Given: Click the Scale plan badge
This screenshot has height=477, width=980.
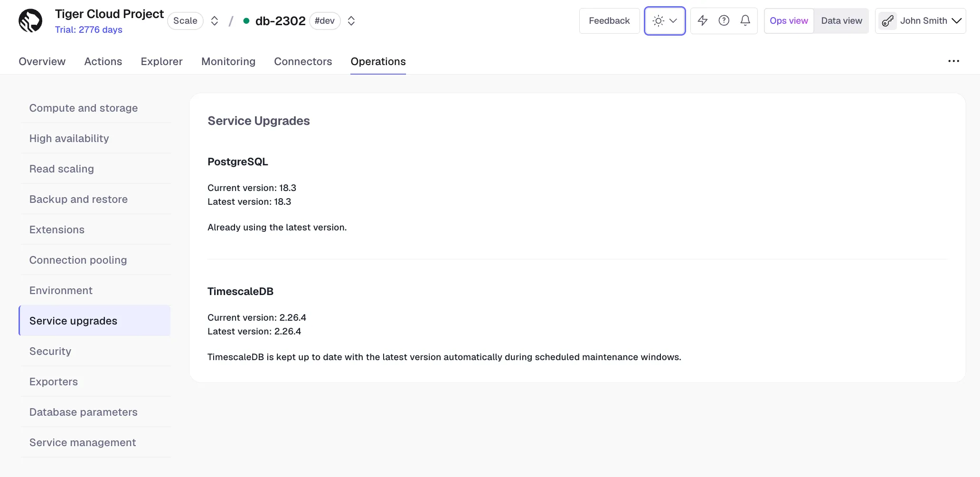Looking at the screenshot, I should [185, 21].
